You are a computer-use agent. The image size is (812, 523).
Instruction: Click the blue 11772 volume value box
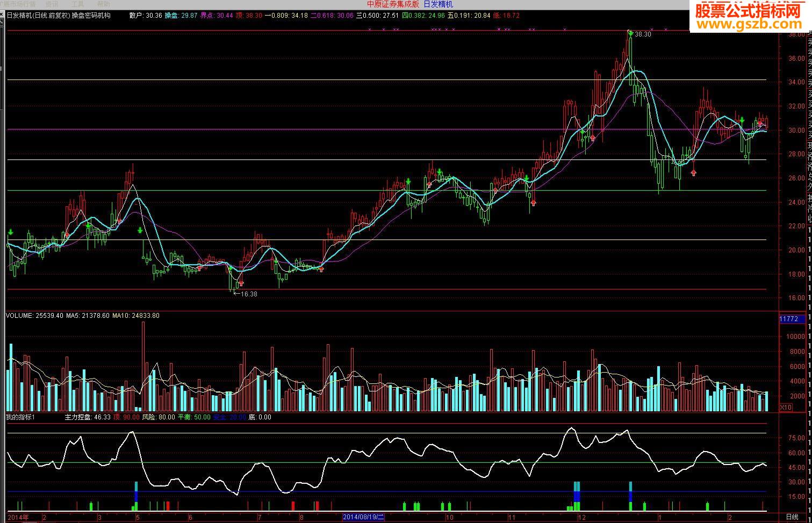[792, 319]
